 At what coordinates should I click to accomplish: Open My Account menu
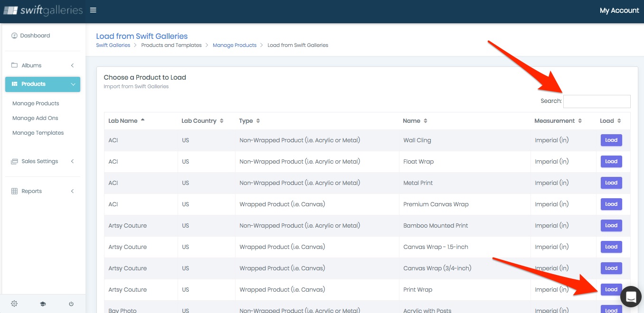(x=619, y=10)
